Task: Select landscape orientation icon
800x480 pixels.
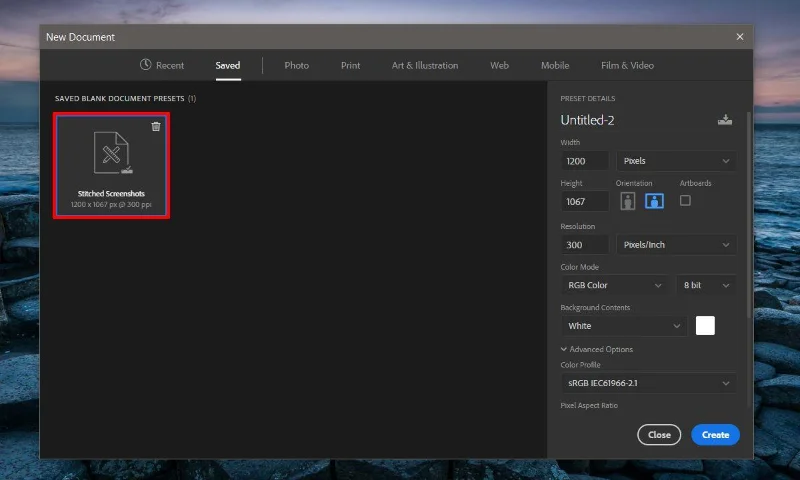Action: 655,201
